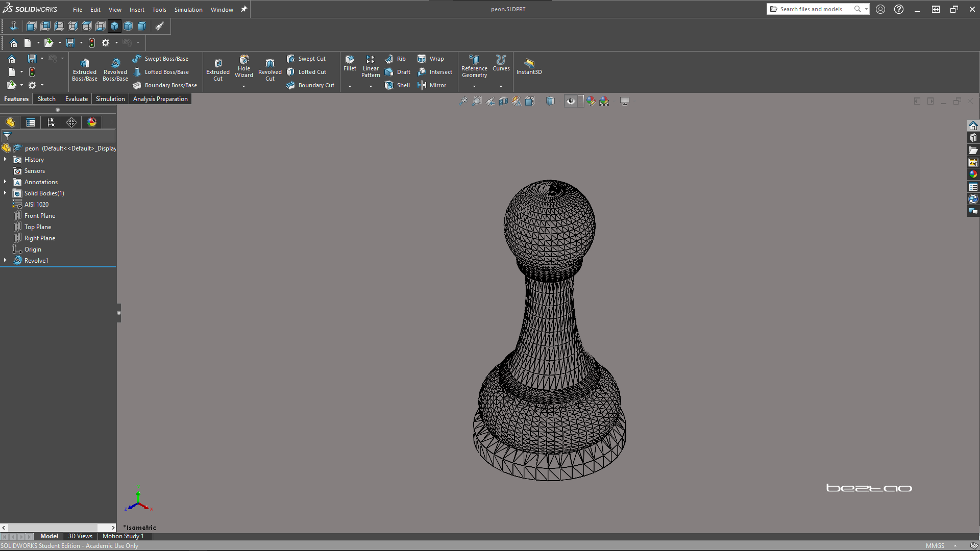Expand the Solid Bodies(1) folder
This screenshot has width=980, height=551.
tap(5, 193)
